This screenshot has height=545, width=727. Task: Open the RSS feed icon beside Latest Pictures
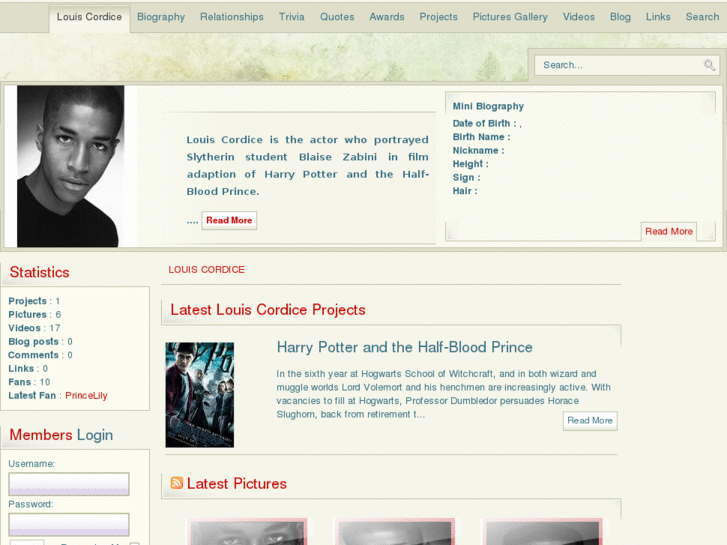[177, 483]
